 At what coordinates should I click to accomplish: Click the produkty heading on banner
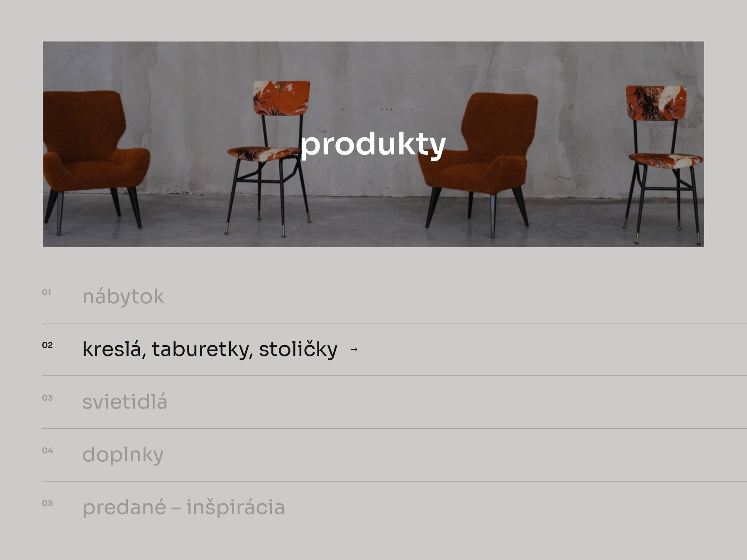[x=373, y=145]
